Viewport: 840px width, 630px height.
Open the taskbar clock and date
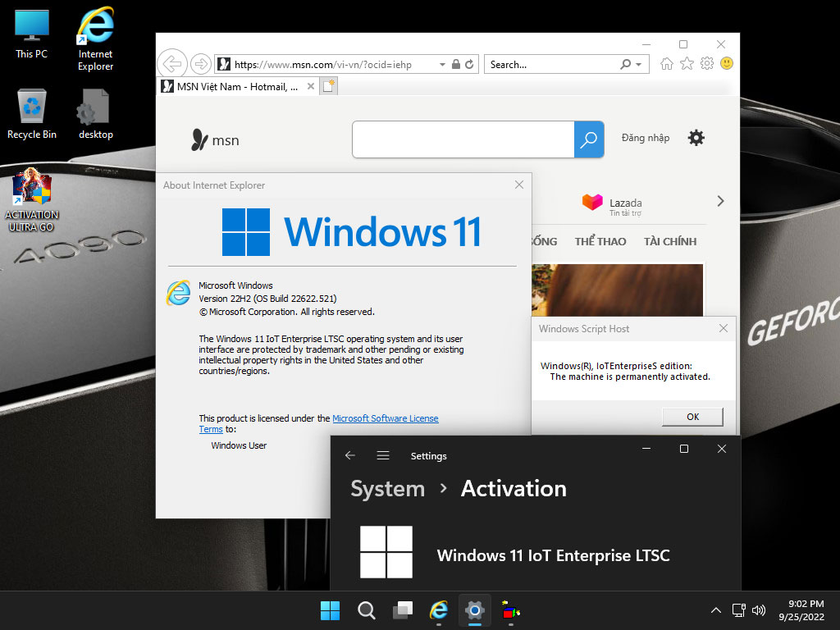[x=801, y=610]
